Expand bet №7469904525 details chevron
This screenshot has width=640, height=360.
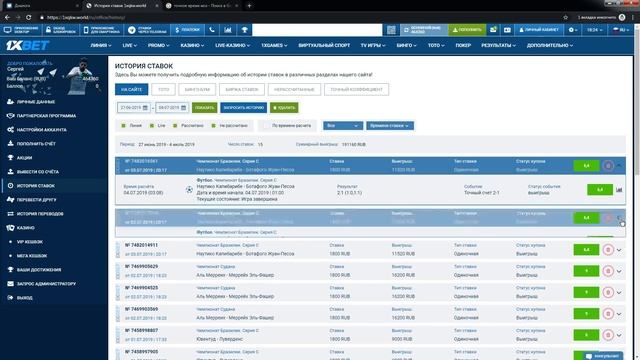[619, 292]
